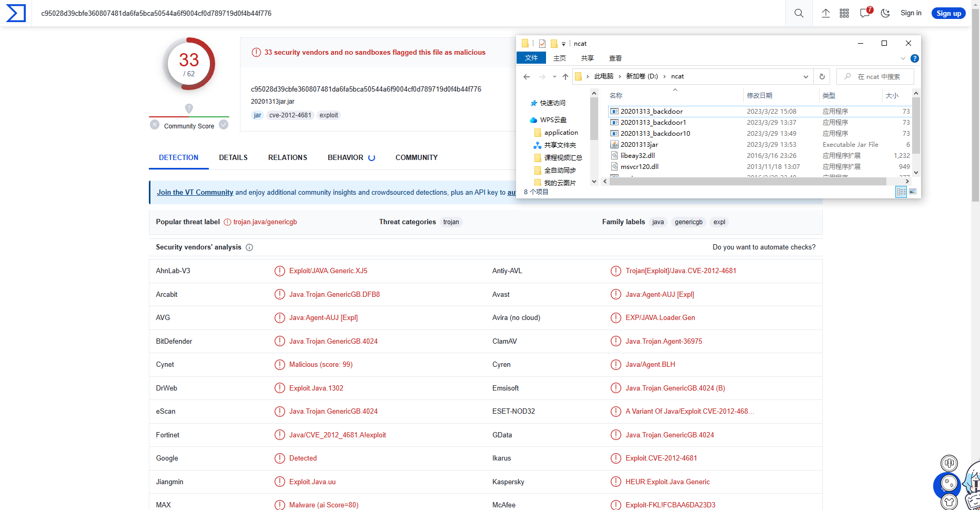
Task: Click the shirt outfit circle on the mascot widget
Action: click(949, 502)
